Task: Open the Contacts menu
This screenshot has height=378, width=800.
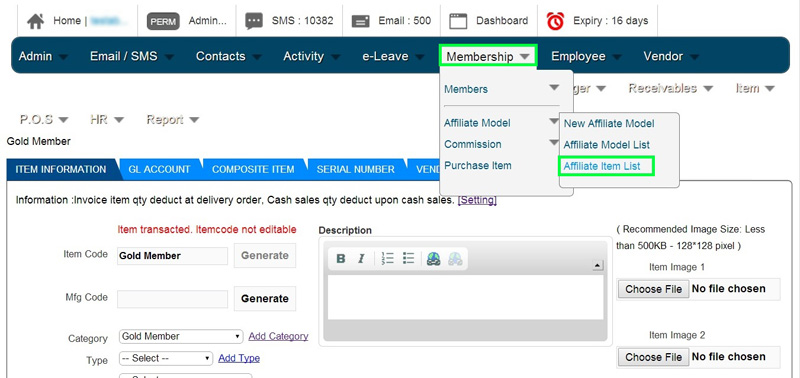Action: (229, 56)
